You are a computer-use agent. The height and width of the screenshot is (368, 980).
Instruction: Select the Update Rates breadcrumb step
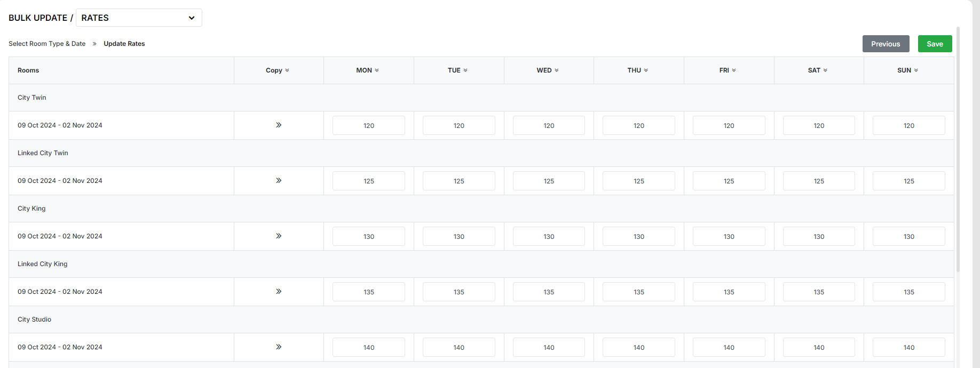[x=124, y=44]
